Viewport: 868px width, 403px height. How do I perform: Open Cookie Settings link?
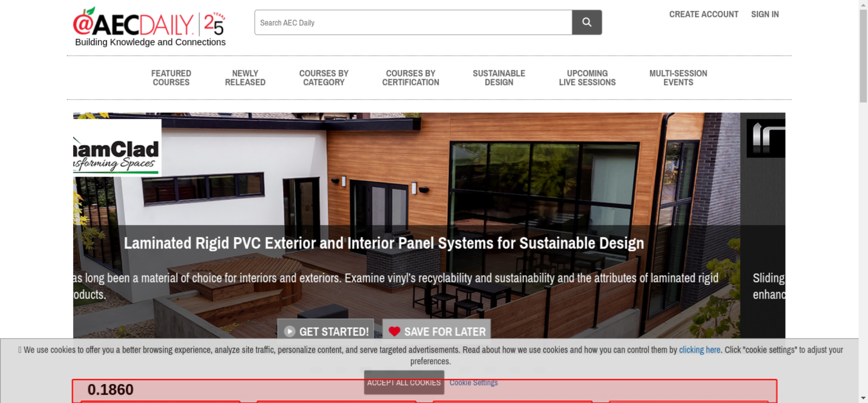coord(473,383)
